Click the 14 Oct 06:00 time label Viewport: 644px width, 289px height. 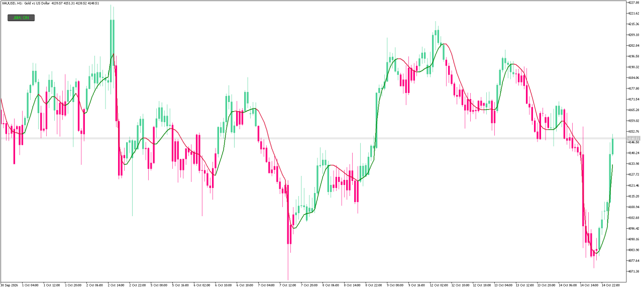click(x=568, y=285)
